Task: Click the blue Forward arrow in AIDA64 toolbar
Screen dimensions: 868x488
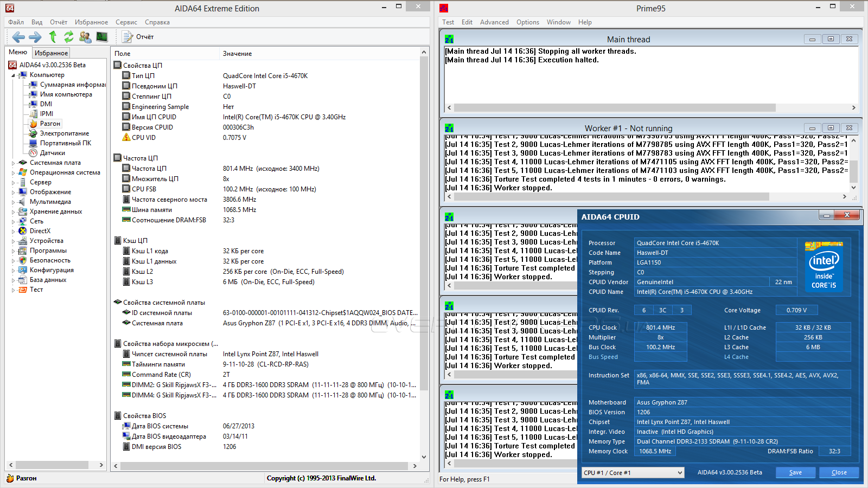Action: click(35, 37)
